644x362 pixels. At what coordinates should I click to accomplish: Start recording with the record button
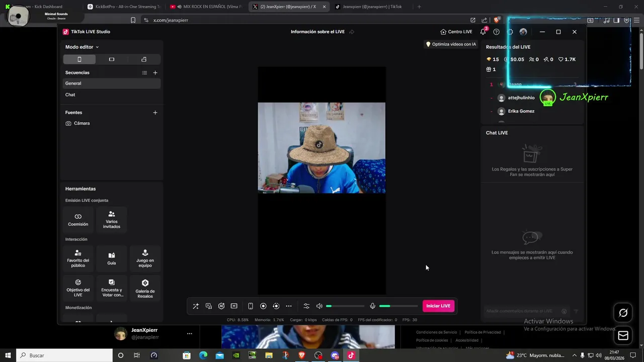(x=263, y=306)
